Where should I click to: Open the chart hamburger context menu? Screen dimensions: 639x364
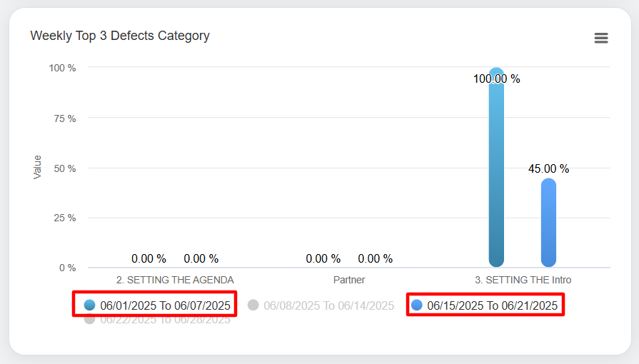click(x=601, y=39)
